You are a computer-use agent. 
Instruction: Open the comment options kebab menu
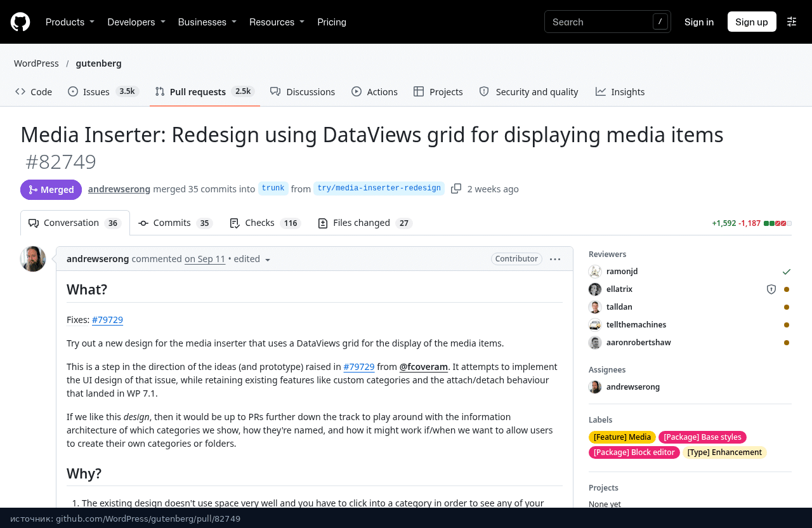tap(555, 259)
